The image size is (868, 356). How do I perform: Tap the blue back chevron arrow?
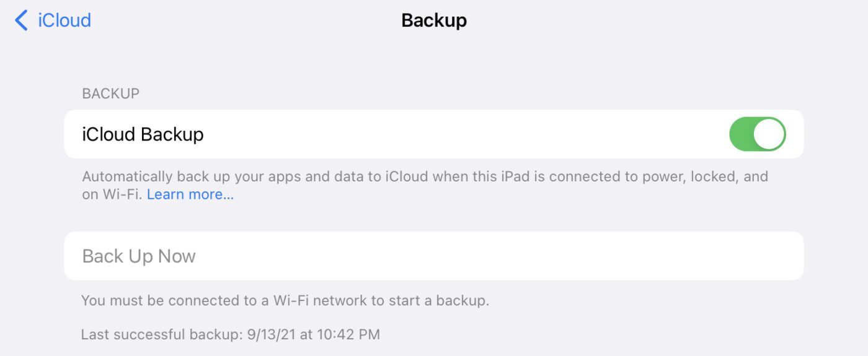tap(21, 20)
